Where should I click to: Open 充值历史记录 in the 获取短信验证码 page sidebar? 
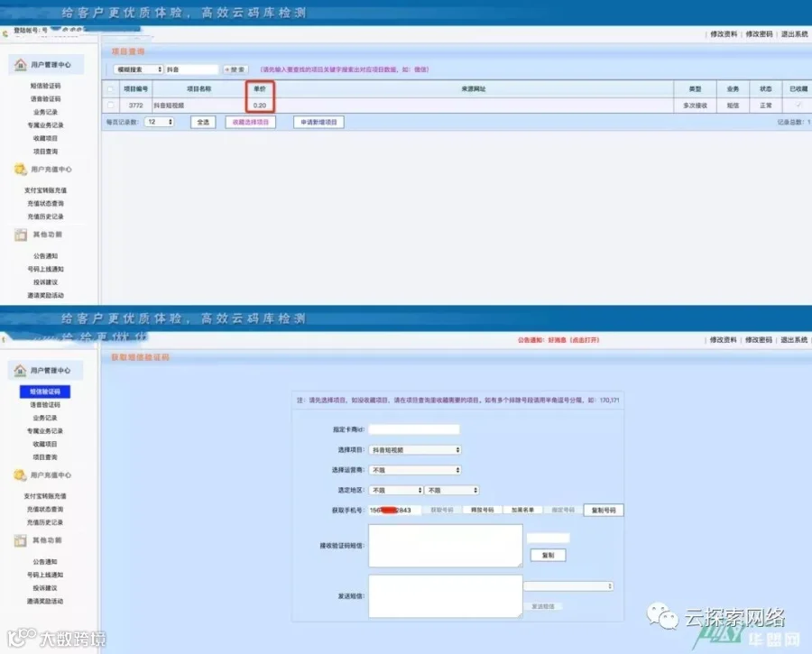[44, 522]
